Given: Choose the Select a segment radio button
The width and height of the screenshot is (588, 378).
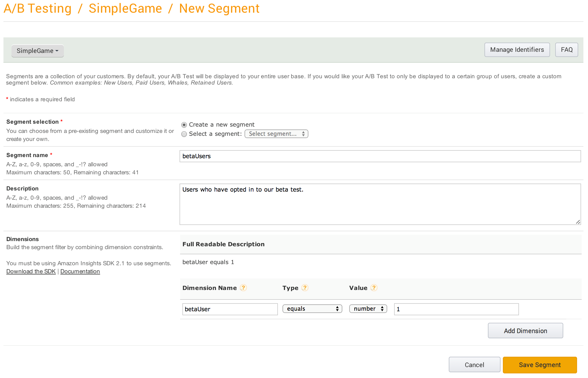Looking at the screenshot, I should [x=184, y=134].
